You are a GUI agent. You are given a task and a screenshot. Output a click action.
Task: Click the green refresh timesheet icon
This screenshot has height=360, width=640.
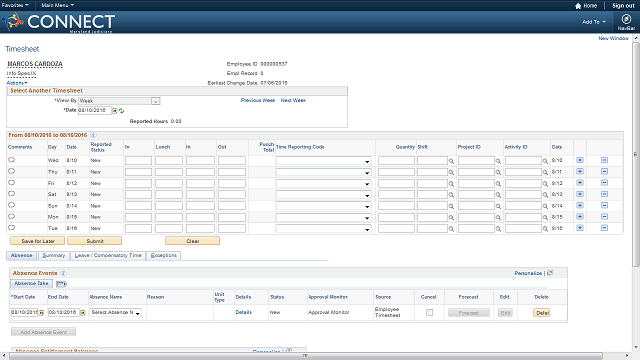click(122, 111)
